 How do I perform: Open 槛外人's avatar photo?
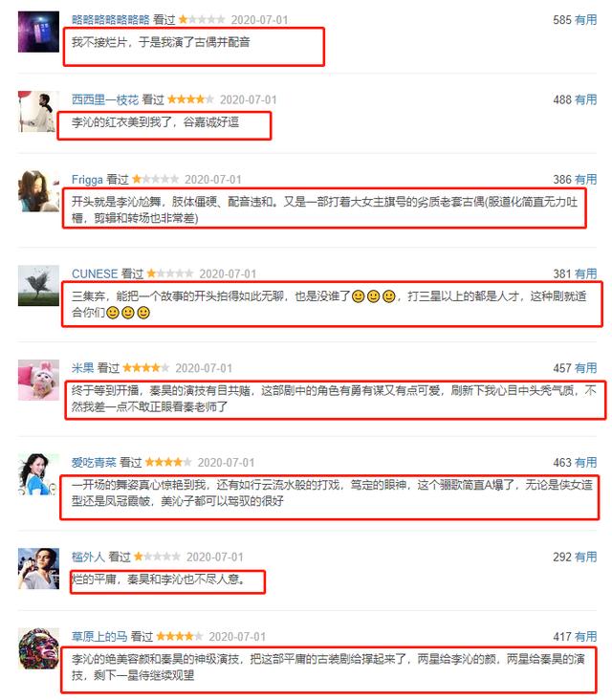[38, 568]
